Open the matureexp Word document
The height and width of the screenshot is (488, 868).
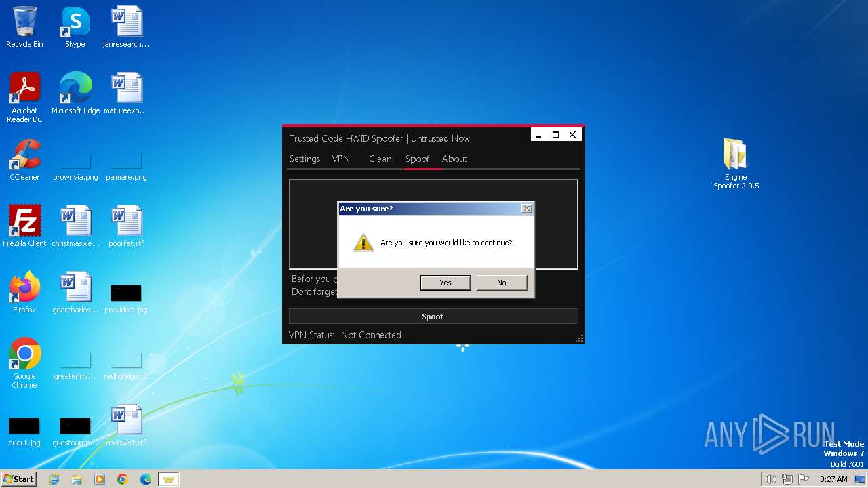(126, 94)
